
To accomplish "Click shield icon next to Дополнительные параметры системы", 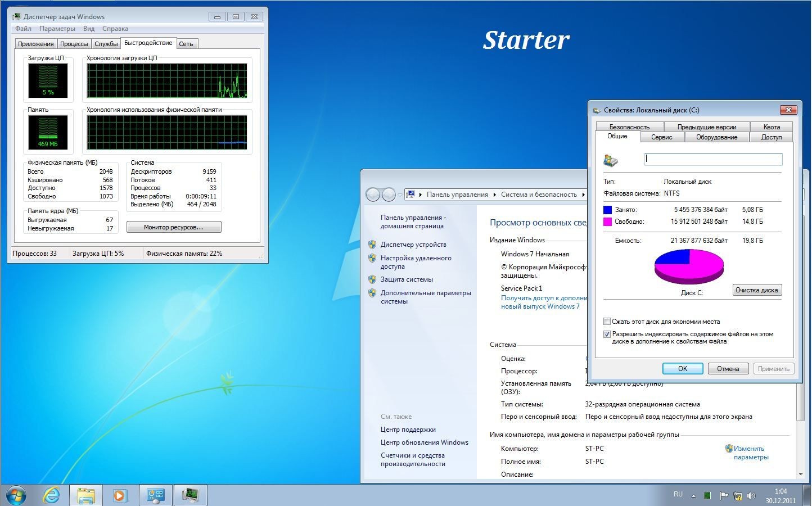I will pos(372,293).
